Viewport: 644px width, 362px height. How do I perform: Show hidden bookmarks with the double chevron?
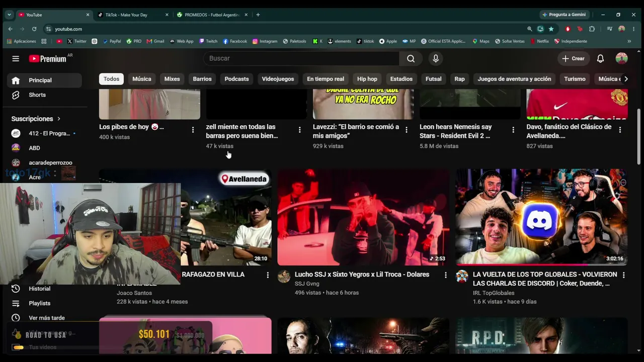(629, 41)
